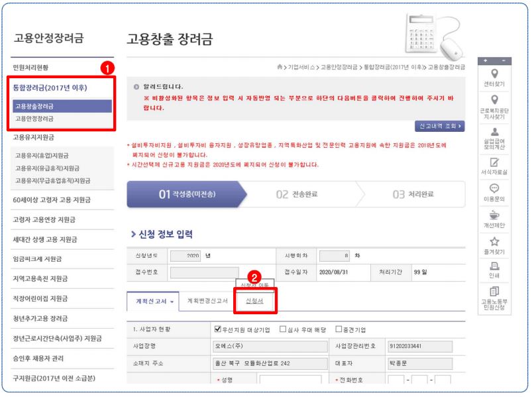Open 장년근로시간단축(사업주) 지원금 menu
The height and width of the screenshot is (397, 532).
pos(57,338)
